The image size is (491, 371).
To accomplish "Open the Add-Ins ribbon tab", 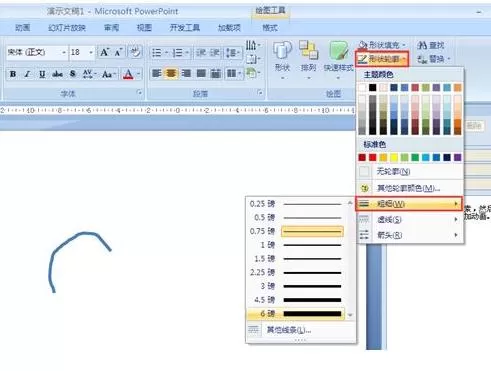I will [229, 28].
